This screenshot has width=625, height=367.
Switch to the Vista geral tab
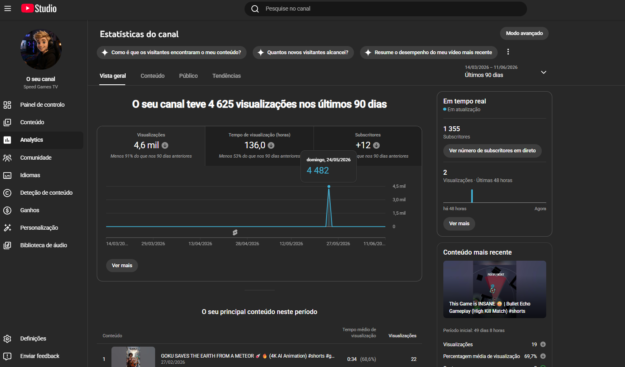click(x=112, y=76)
